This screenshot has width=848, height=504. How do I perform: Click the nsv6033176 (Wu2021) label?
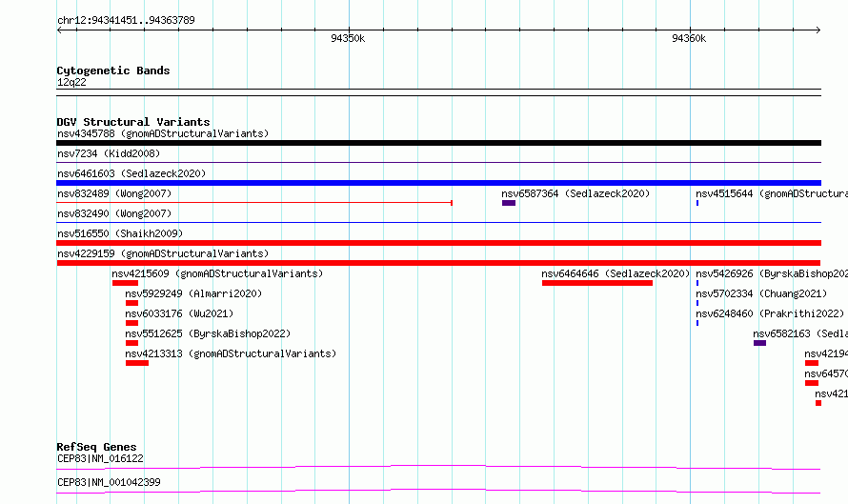179,313
